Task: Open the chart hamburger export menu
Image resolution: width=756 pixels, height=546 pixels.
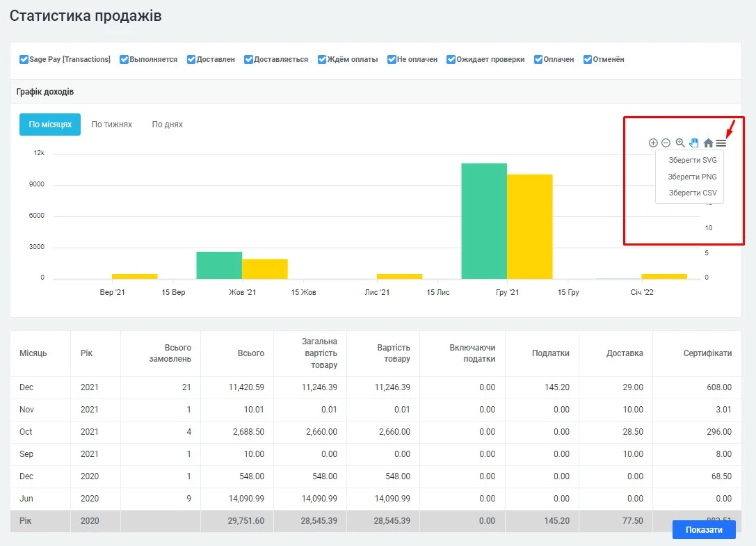Action: pyautogui.click(x=721, y=143)
